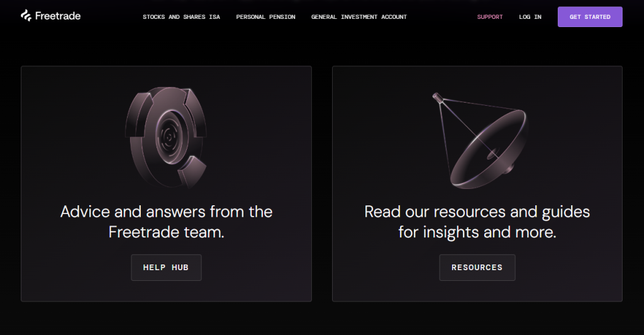Click the purple Get Started button
Image resolution: width=644 pixels, height=335 pixels.
(590, 17)
